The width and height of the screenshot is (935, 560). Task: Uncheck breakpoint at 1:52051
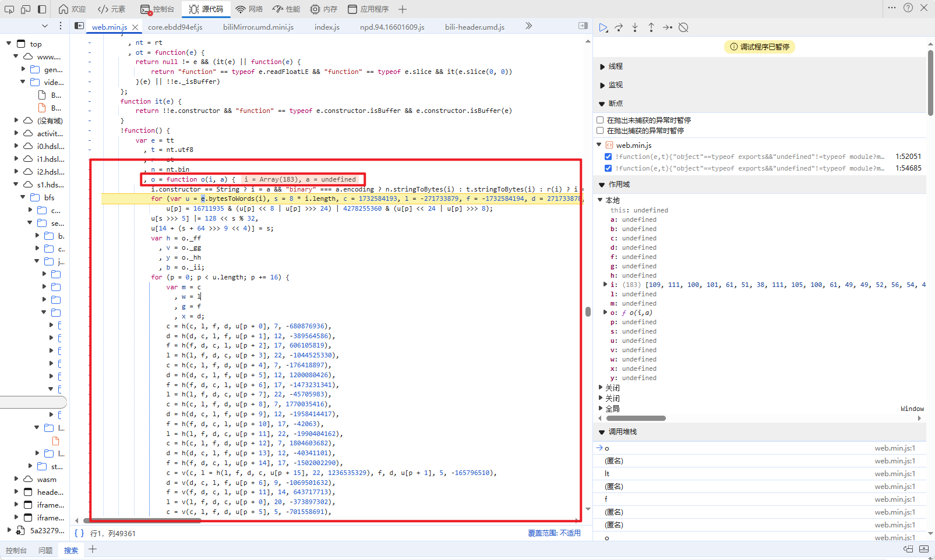(608, 157)
